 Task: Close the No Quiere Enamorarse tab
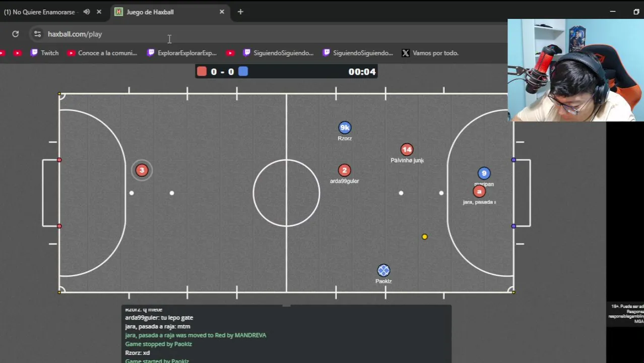[99, 12]
